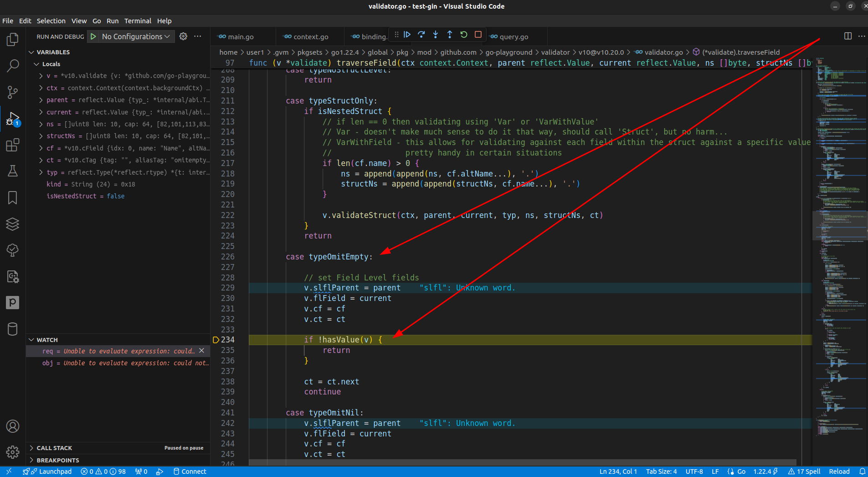Open editor more actions ellipsis
Screen dimensions: 868x477
click(862, 36)
